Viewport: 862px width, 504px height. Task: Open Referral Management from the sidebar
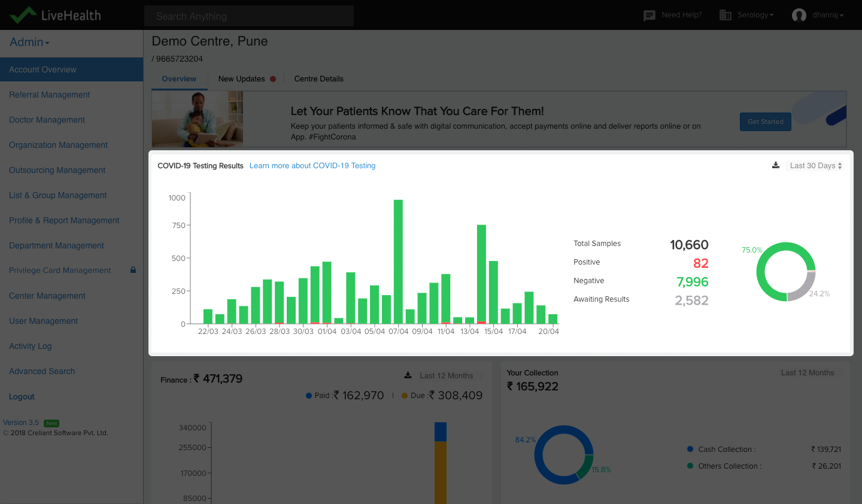click(x=50, y=95)
